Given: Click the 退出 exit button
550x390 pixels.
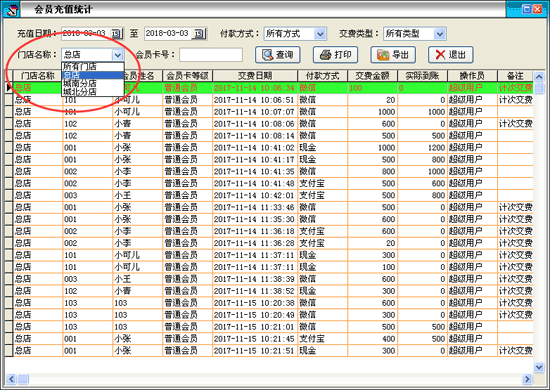Looking at the screenshot, I should coord(451,55).
